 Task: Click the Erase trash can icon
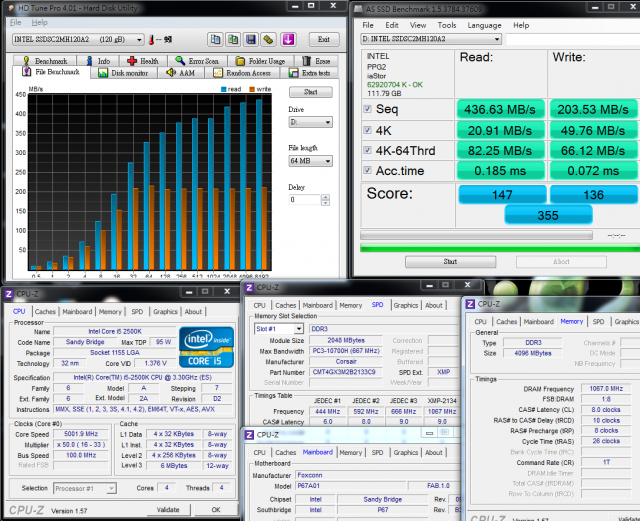pyautogui.click(x=306, y=61)
